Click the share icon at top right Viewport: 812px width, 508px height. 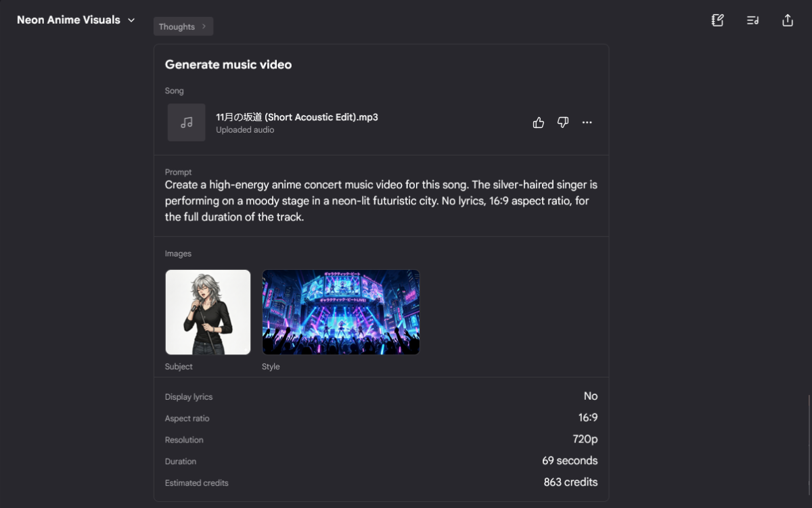point(788,20)
